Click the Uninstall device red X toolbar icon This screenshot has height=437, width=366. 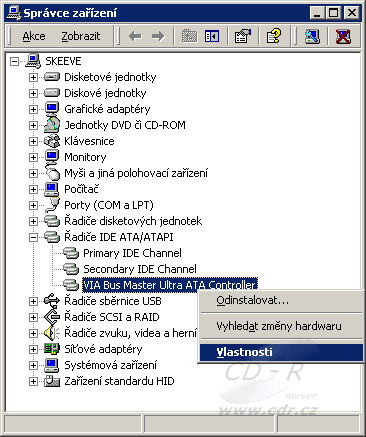[343, 36]
